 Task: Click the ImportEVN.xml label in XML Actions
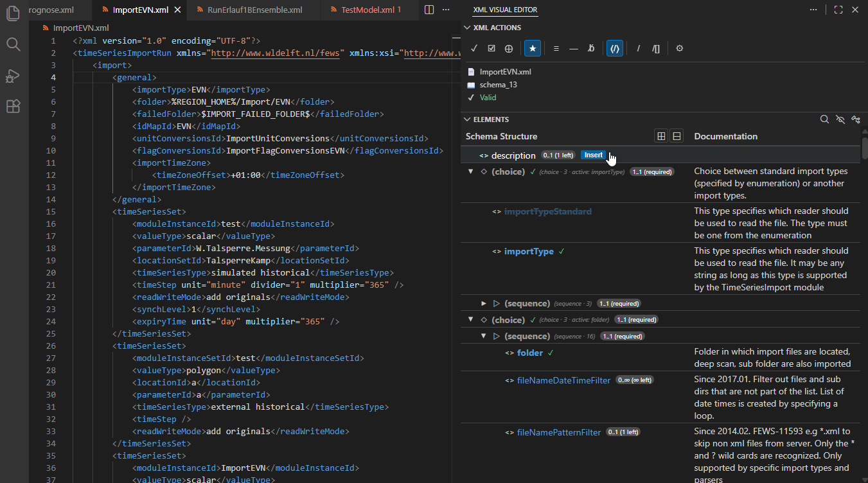(x=505, y=72)
